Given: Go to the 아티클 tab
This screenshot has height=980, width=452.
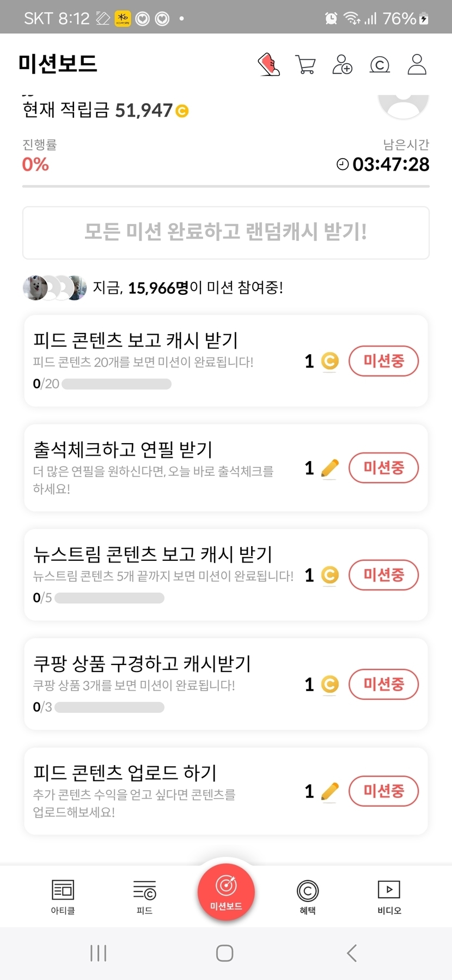Looking at the screenshot, I should coord(63,897).
